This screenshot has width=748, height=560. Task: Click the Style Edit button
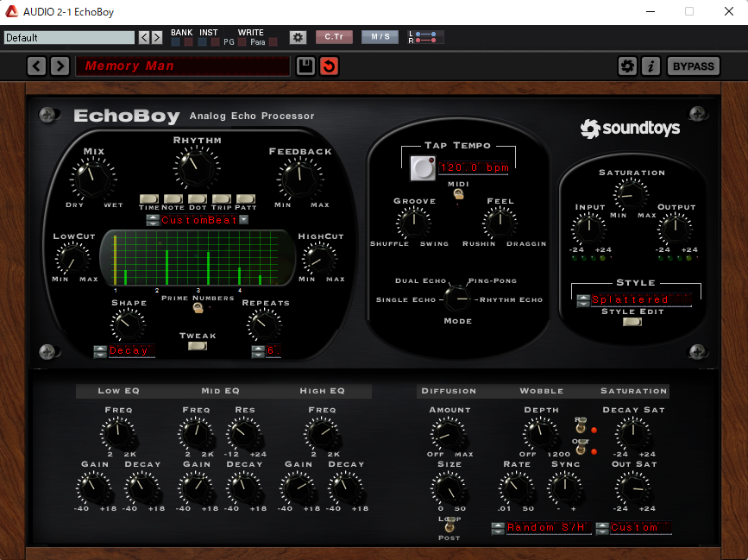tap(632, 322)
